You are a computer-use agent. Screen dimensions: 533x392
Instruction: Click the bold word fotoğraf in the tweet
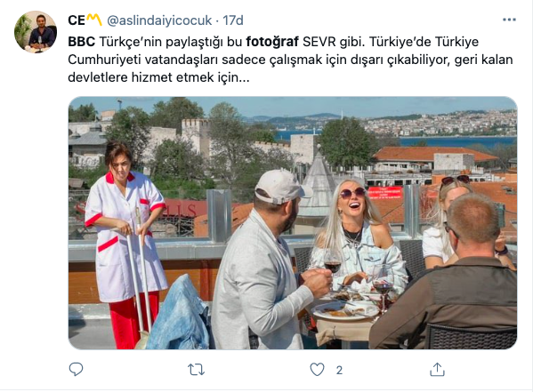(272, 42)
